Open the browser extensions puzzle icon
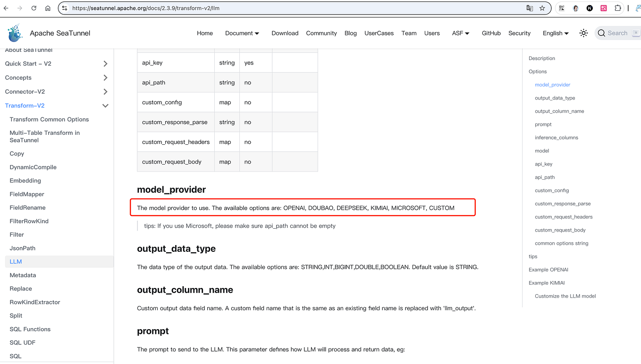The image size is (641, 364). tap(617, 8)
